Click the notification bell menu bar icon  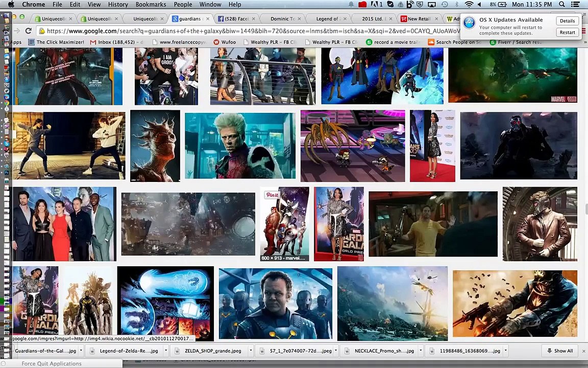351,5
